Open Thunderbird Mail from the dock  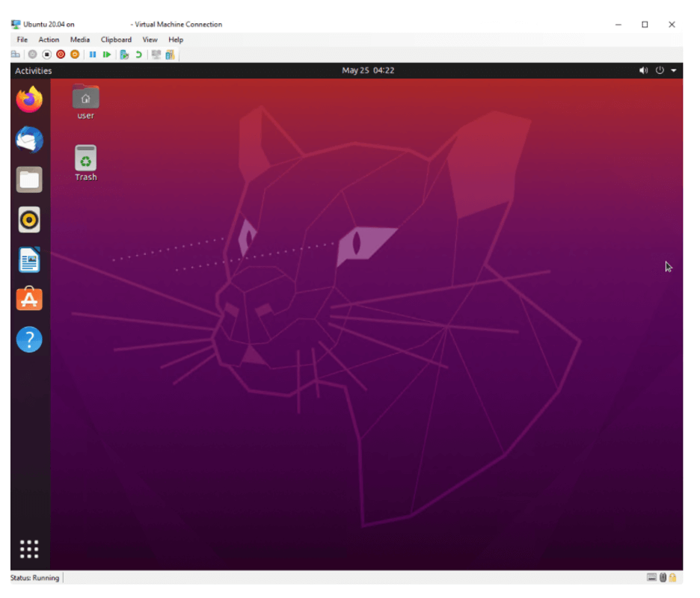click(29, 140)
